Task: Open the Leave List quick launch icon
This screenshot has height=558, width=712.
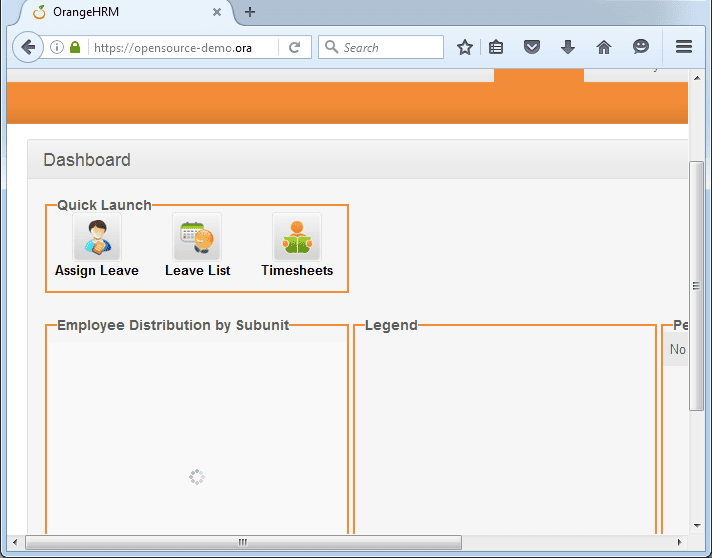Action: (197, 237)
